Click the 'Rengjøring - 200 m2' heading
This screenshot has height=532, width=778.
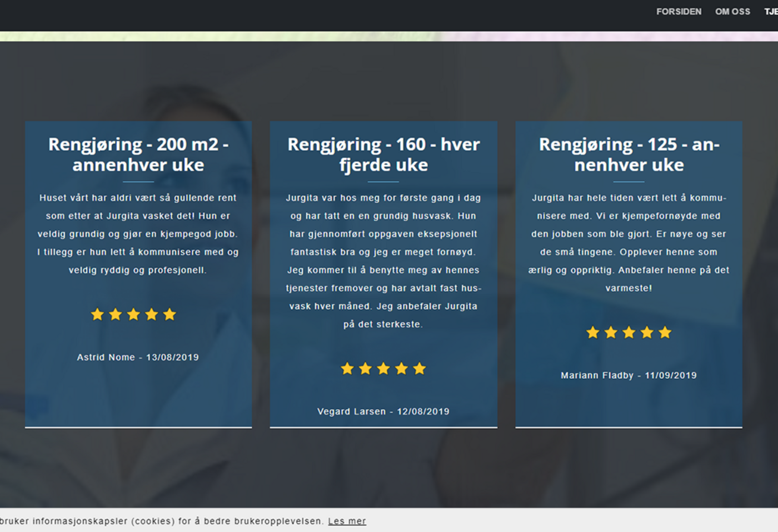tap(138, 154)
